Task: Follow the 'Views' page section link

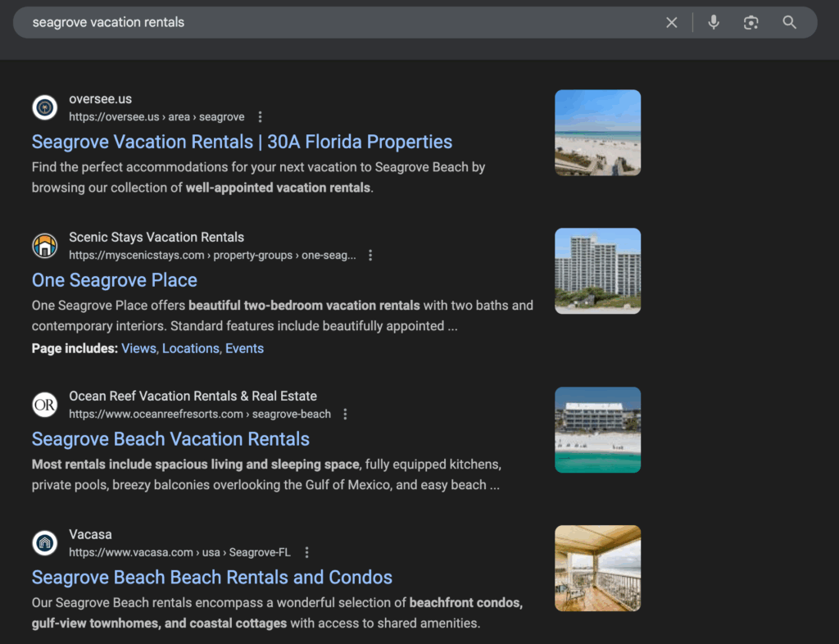Action: pos(138,349)
